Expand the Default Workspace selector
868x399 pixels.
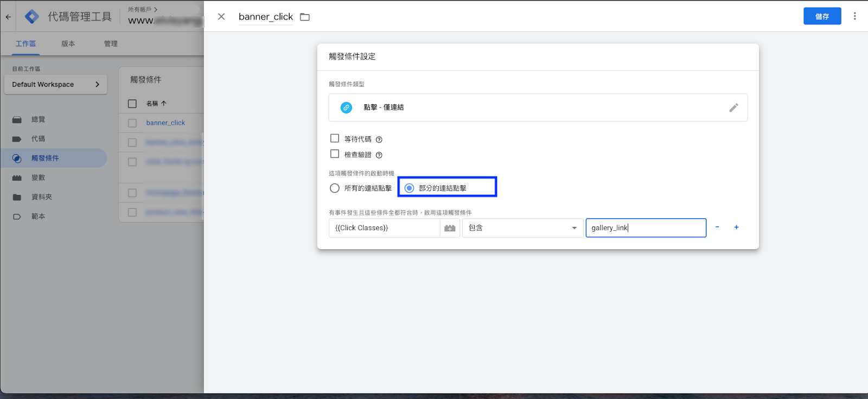pyautogui.click(x=55, y=85)
